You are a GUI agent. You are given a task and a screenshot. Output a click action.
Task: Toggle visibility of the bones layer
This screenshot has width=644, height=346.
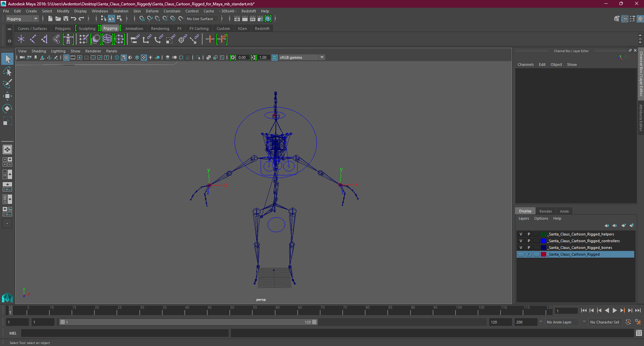coord(521,248)
